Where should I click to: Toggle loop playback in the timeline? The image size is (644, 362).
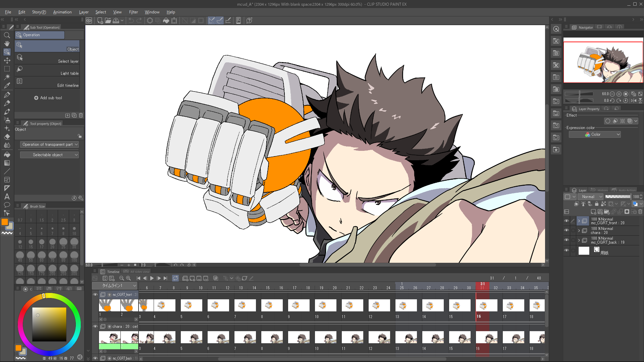pos(175,278)
